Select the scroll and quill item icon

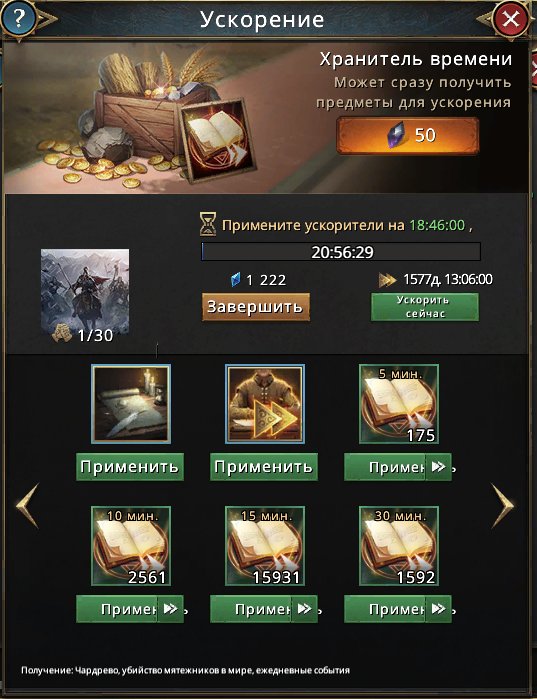[131, 404]
